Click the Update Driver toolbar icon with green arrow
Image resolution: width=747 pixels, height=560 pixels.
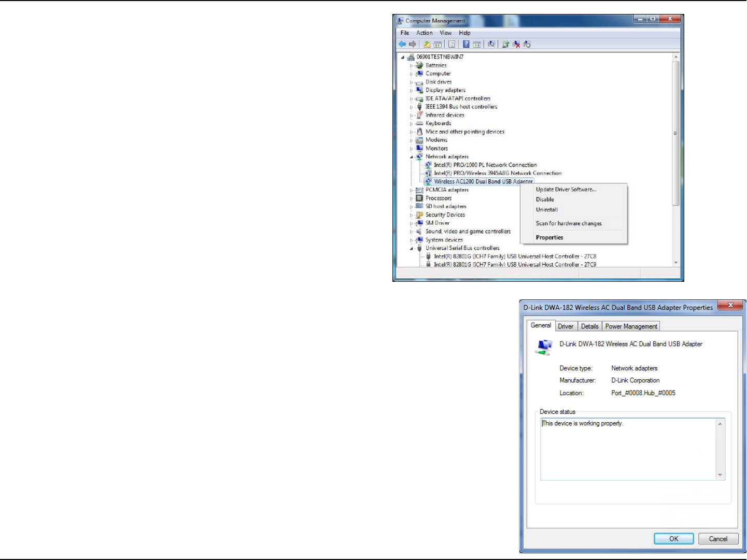(x=505, y=45)
